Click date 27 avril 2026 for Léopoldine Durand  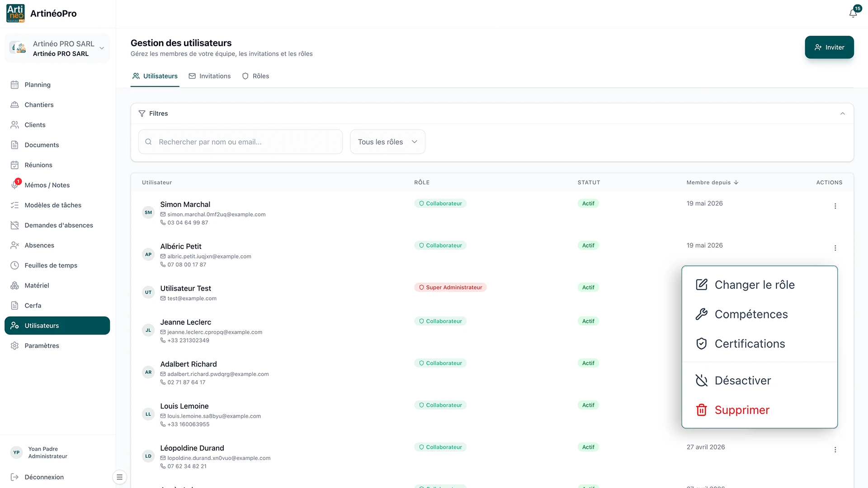tap(706, 447)
